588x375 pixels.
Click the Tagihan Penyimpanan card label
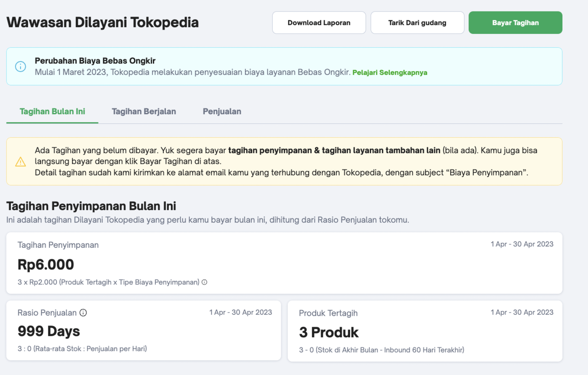point(58,245)
